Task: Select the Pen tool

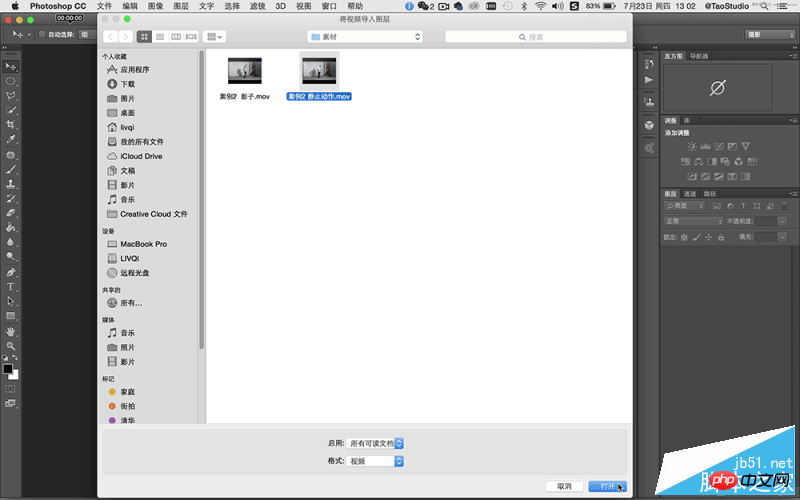Action: [x=10, y=272]
